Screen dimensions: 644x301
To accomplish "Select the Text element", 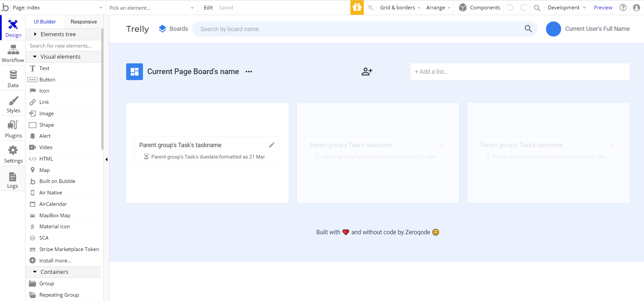I will tap(63, 68).
